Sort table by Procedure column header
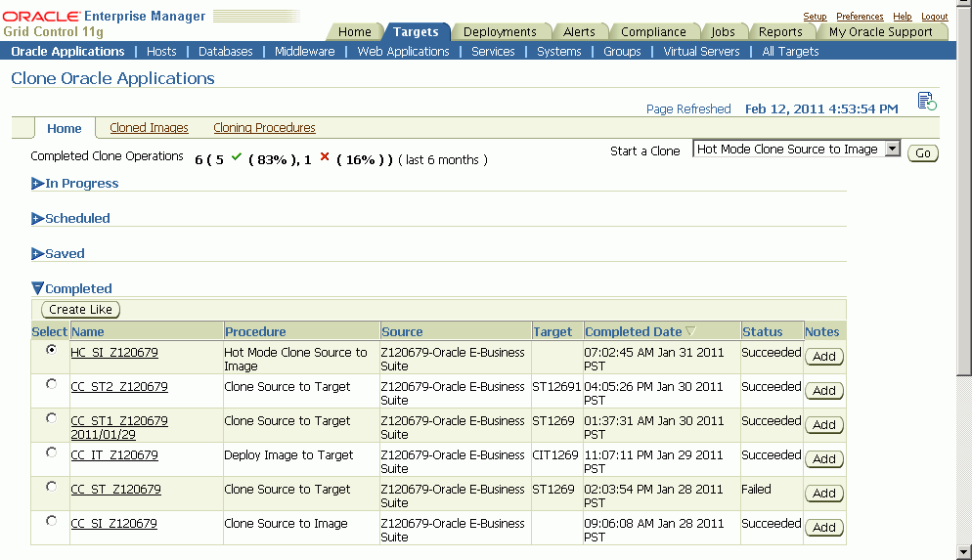972x560 pixels. pyautogui.click(x=255, y=332)
